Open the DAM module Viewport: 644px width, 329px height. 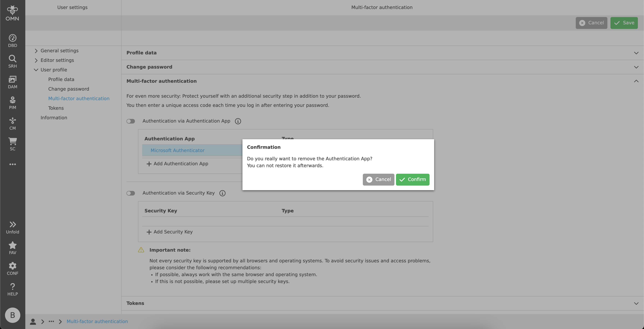coord(12,82)
